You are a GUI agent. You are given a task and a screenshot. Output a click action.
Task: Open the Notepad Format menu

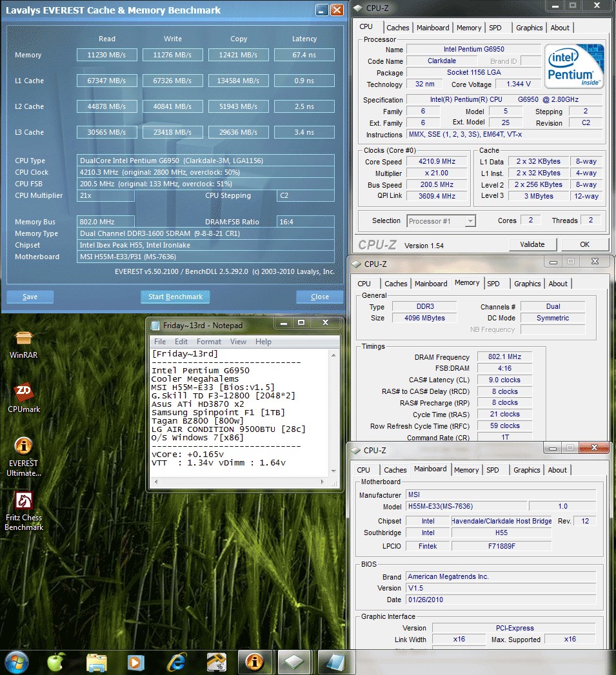pyautogui.click(x=209, y=342)
